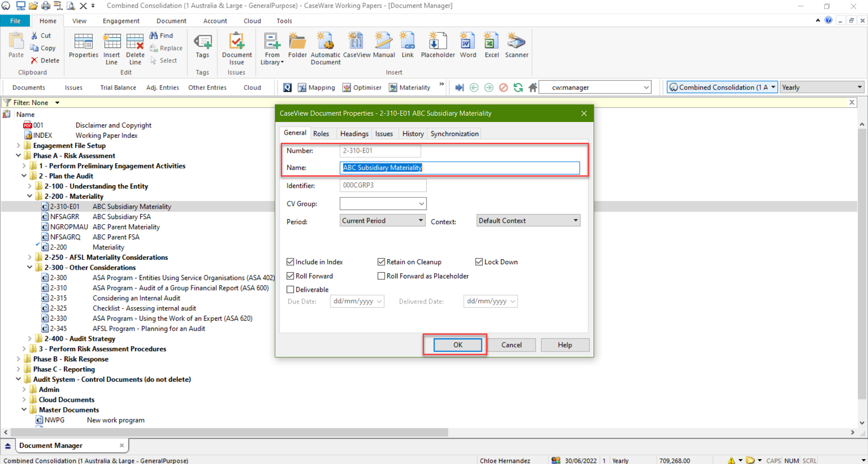Open the Tools ribbon tab
This screenshot has width=868, height=464.
(284, 21)
